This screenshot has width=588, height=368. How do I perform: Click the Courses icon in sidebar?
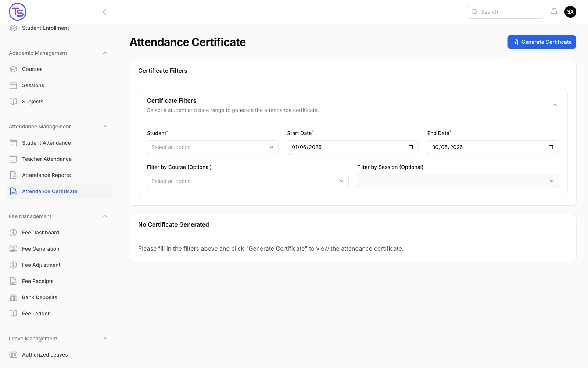click(13, 69)
